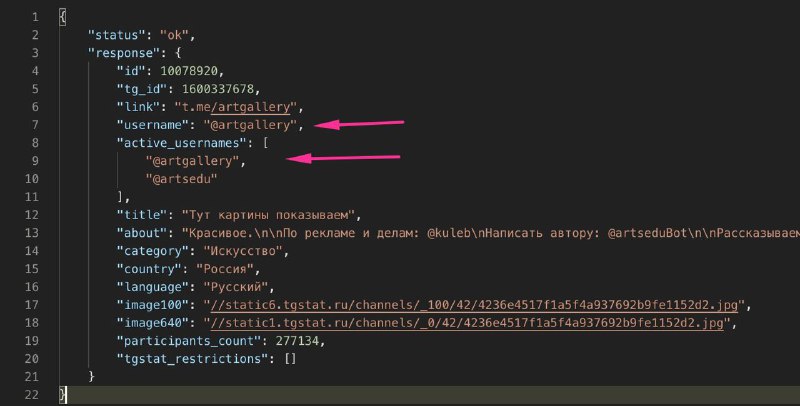Viewport: 800px width, 406px height.
Task: Click the about text beginning "Красивое"
Action: point(491,233)
